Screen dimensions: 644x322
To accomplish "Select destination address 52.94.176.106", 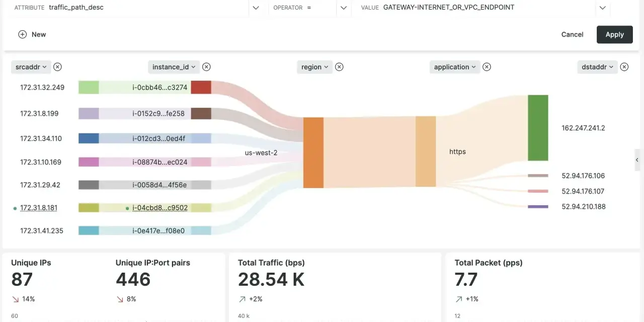I will (583, 176).
